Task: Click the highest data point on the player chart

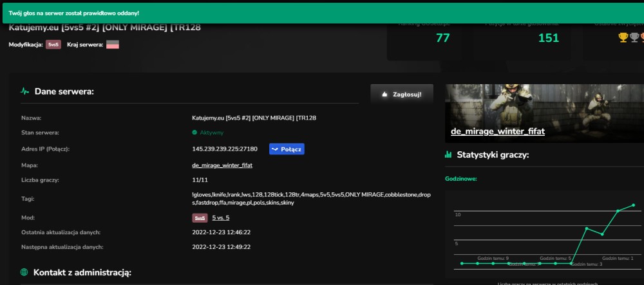Action: (x=633, y=205)
